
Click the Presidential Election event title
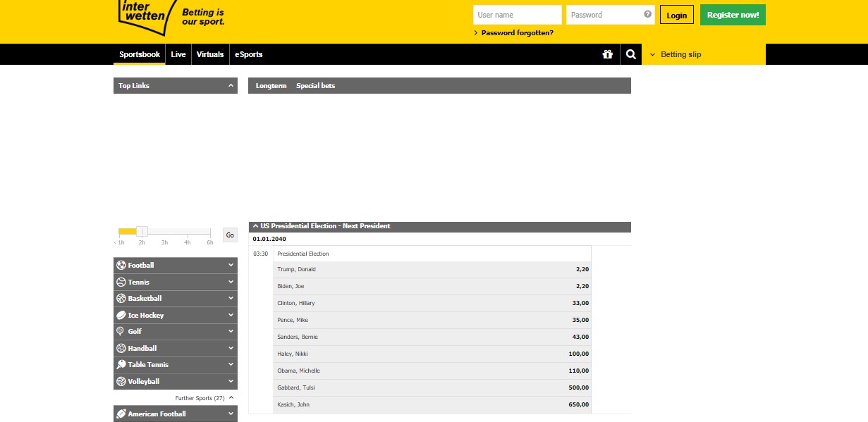(303, 254)
